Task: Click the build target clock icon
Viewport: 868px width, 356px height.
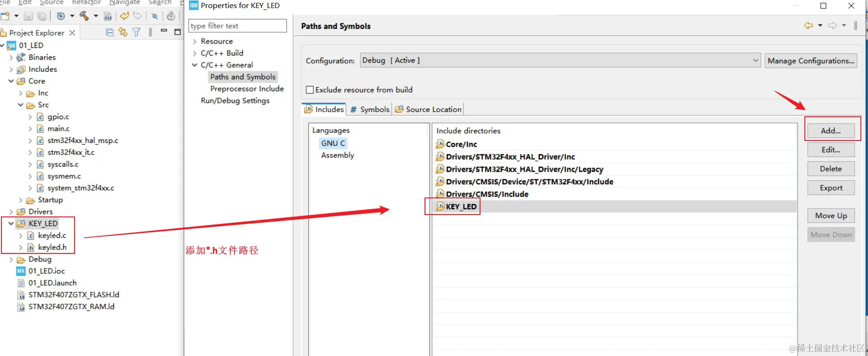Action: [x=61, y=16]
